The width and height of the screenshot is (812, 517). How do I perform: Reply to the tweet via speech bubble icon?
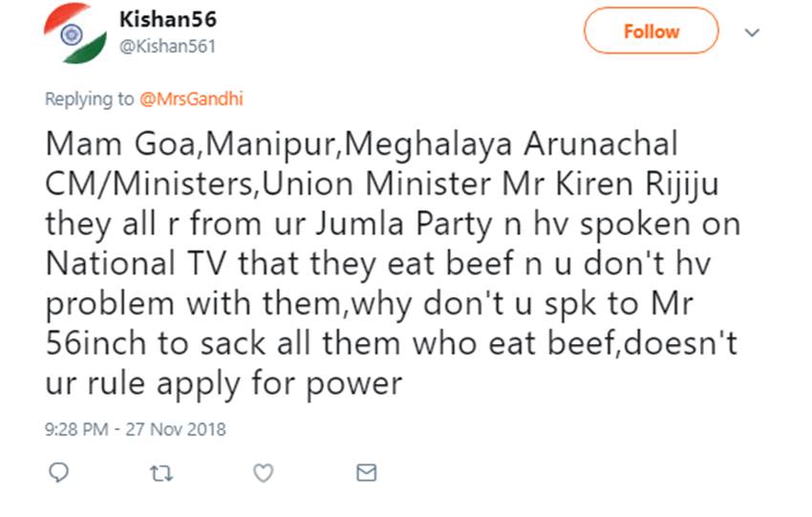58,473
